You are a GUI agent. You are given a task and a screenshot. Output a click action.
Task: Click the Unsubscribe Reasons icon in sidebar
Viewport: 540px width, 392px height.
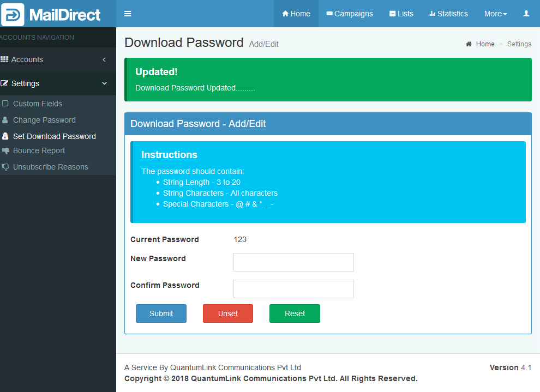5,167
